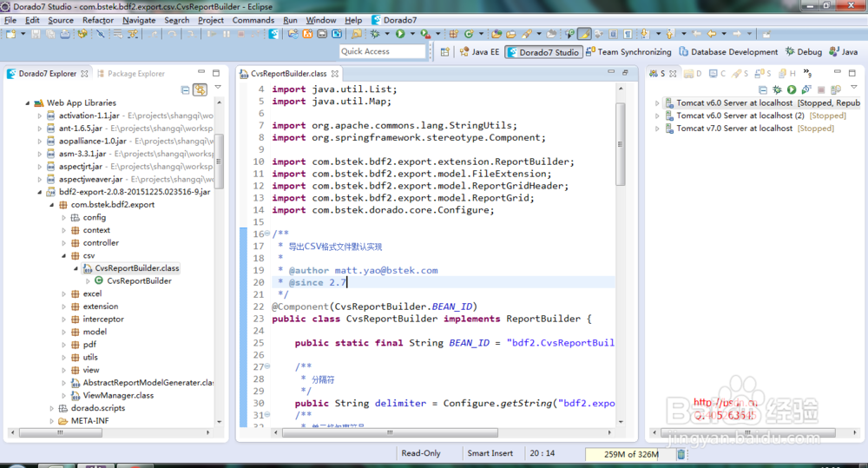This screenshot has height=468, width=868.
Task: Start server in debug mode icon
Action: (x=778, y=89)
